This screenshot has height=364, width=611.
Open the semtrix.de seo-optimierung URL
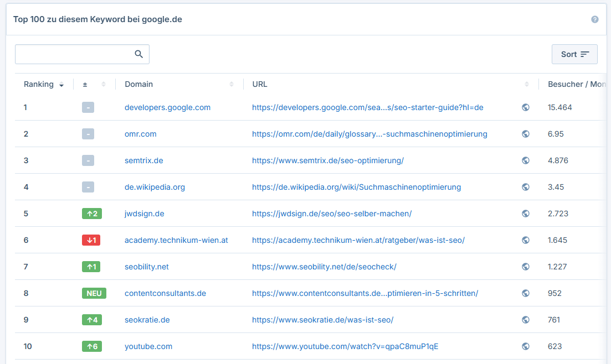328,160
